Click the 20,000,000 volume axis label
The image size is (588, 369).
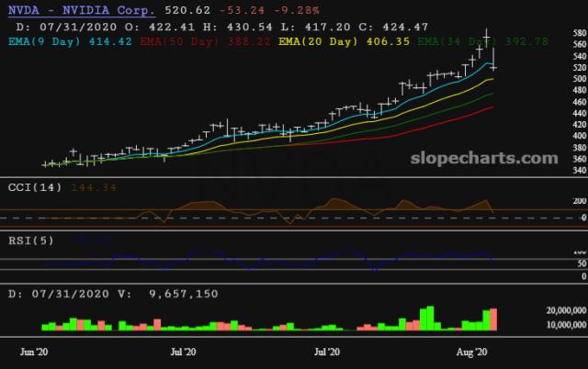(x=566, y=310)
